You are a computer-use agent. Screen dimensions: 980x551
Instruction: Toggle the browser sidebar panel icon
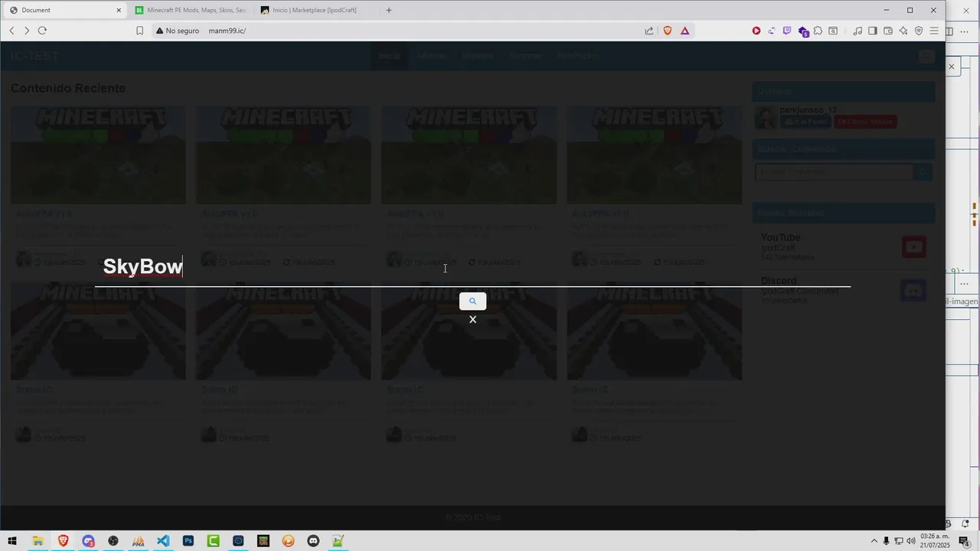click(x=872, y=31)
